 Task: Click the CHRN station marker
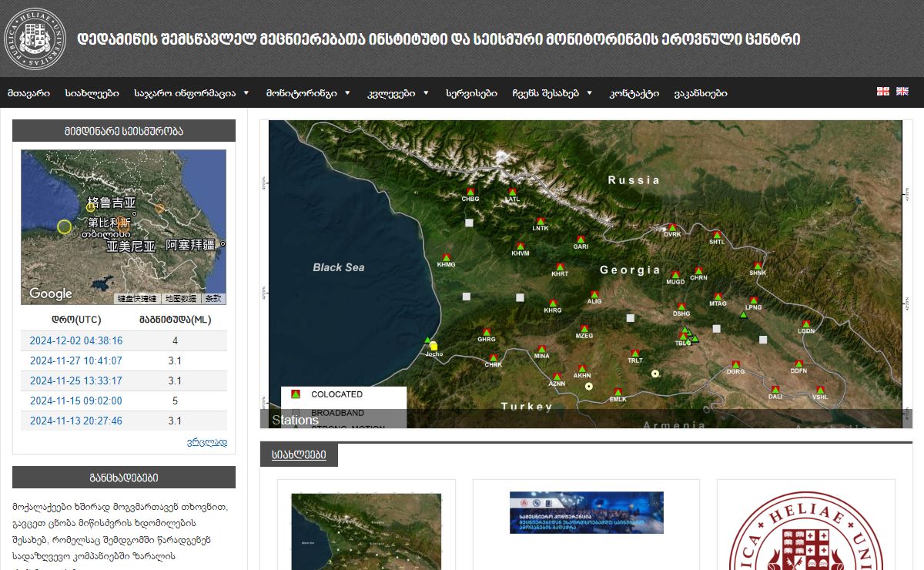click(698, 270)
